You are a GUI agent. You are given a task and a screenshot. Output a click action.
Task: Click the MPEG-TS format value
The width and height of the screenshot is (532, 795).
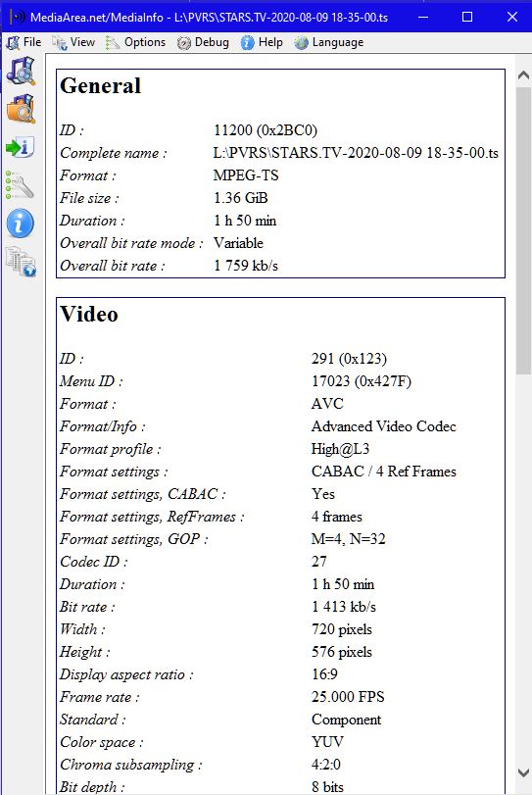[x=246, y=175]
